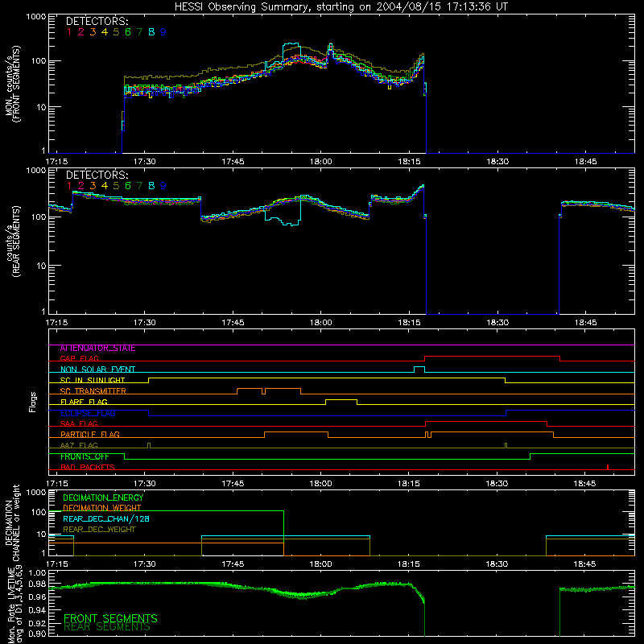Click the Flags y-axis title
The width and height of the screenshot is (644, 644).
tap(33, 402)
